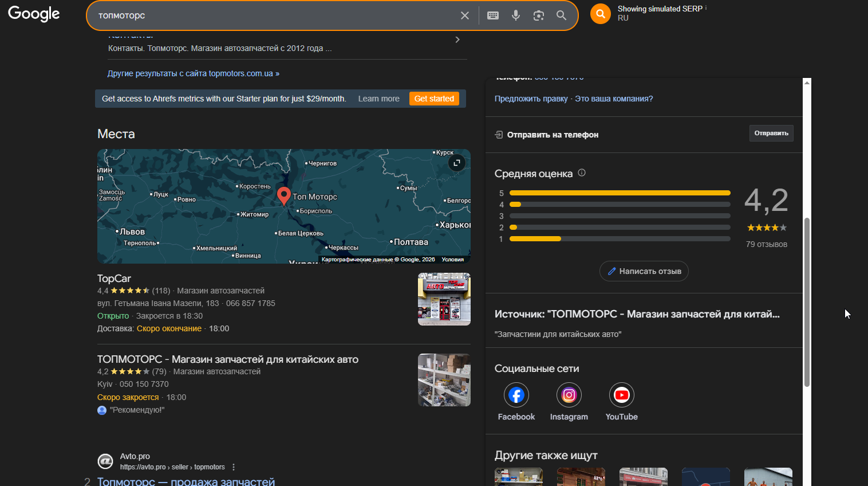Expand the map to full screen

[456, 163]
